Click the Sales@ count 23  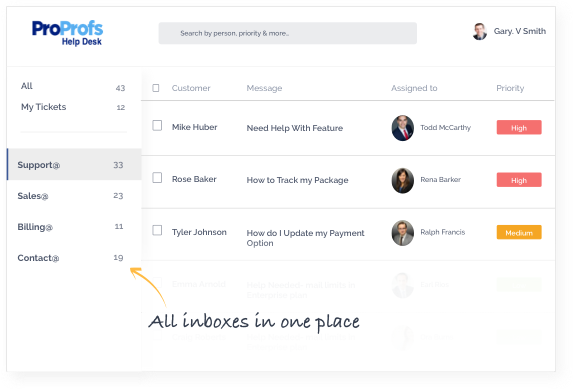(x=118, y=196)
